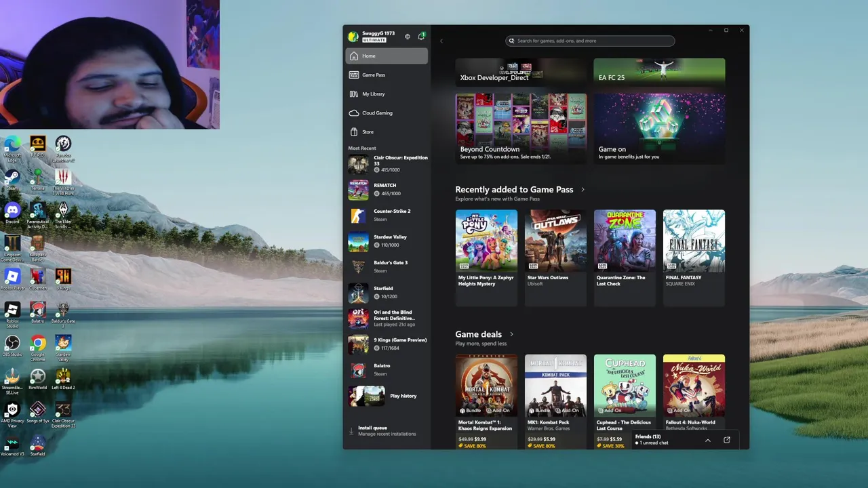Viewport: 868px width, 488px height.
Task: Open the Discord desktop icon
Action: pyautogui.click(x=12, y=213)
